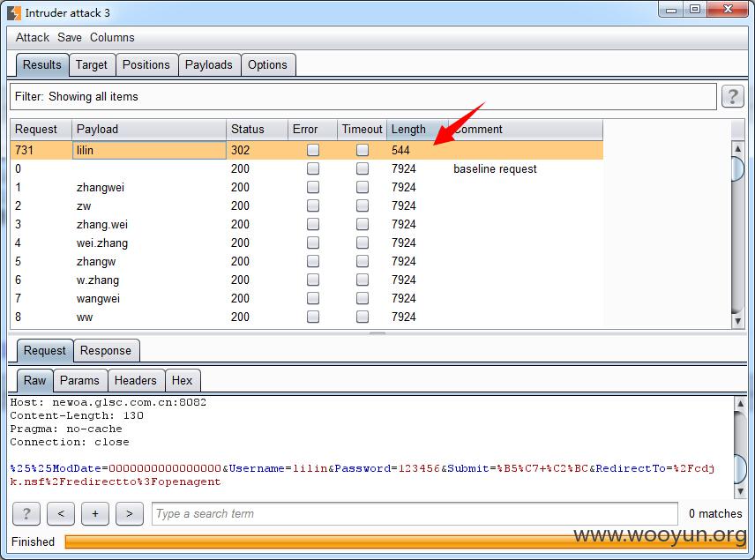Image resolution: width=755 pixels, height=560 pixels.
Task: Click the 544 length value
Action: pyautogui.click(x=400, y=150)
